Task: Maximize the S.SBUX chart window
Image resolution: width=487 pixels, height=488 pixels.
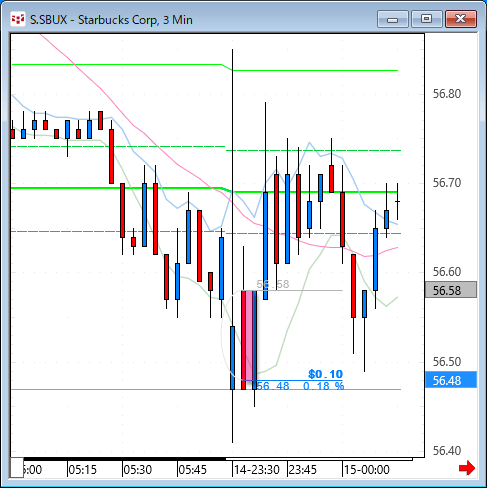Action: point(427,19)
